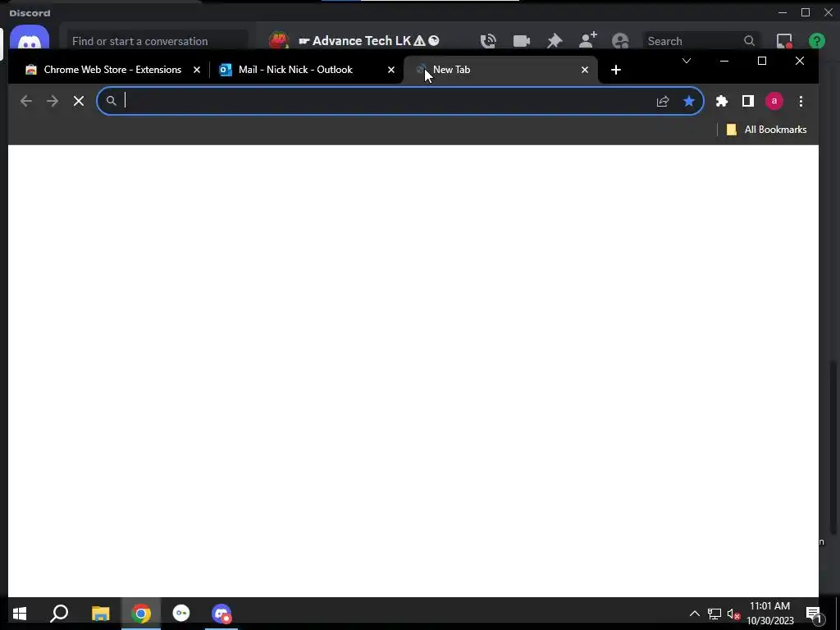The width and height of the screenshot is (840, 630).
Task: Close the New Tab tab
Action: pos(585,70)
